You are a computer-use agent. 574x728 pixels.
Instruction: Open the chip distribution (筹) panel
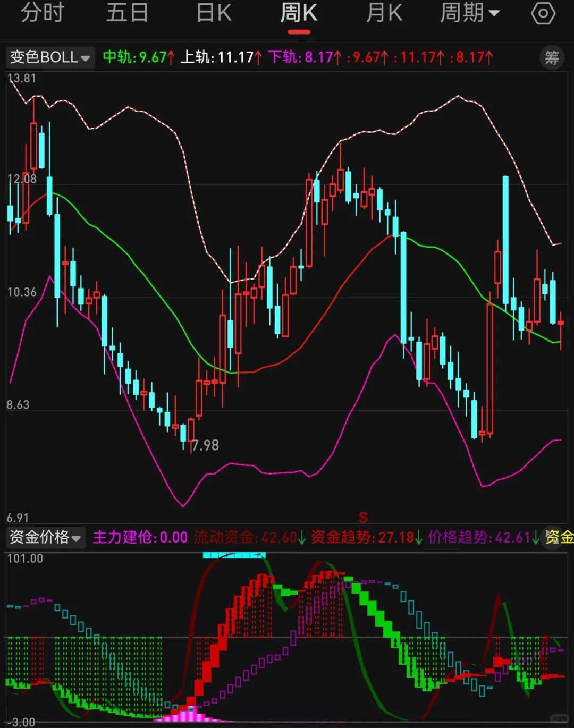pos(552,57)
